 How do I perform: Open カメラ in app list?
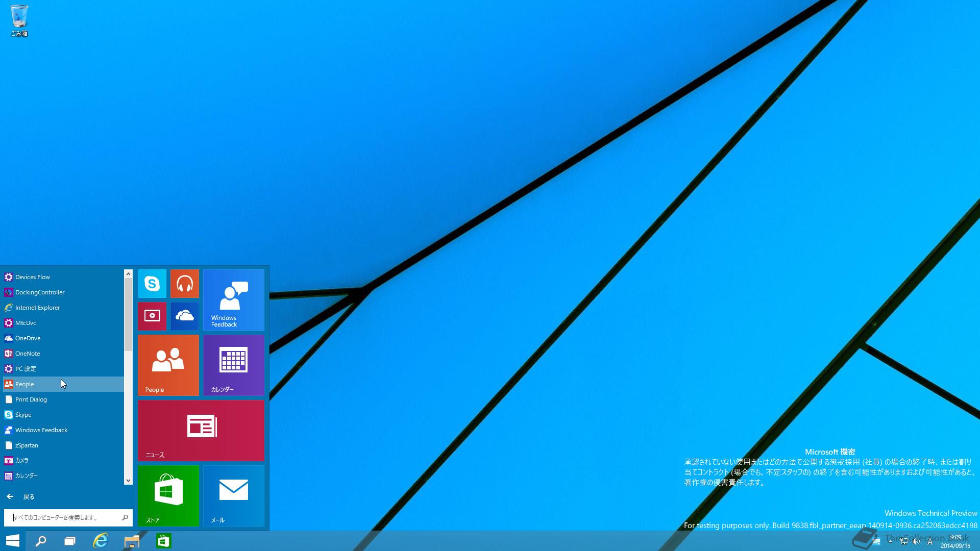click(63, 461)
